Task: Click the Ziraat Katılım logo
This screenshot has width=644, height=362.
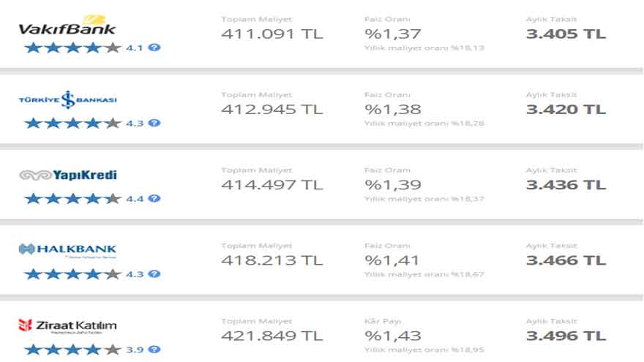Action: tap(68, 326)
